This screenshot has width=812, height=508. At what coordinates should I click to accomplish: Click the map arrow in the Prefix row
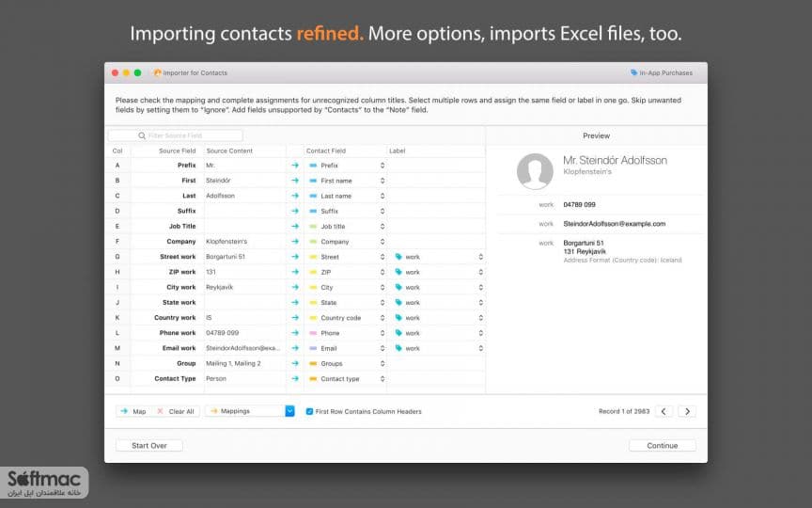pos(295,166)
